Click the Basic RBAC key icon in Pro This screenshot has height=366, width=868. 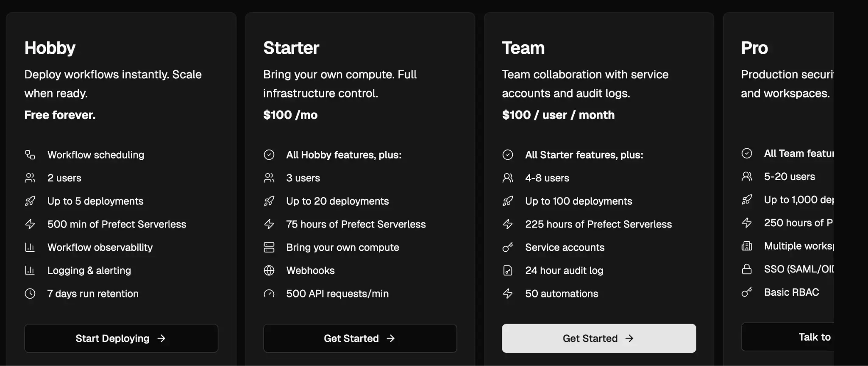pyautogui.click(x=747, y=292)
